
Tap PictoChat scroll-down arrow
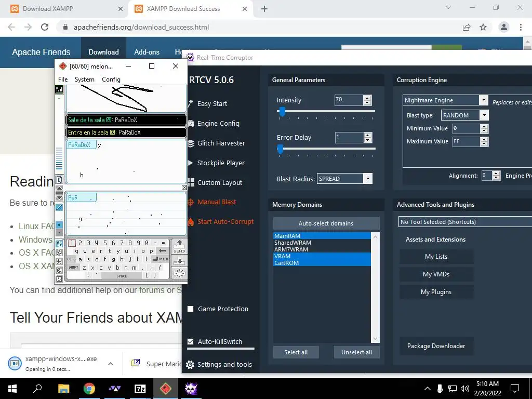point(59,197)
